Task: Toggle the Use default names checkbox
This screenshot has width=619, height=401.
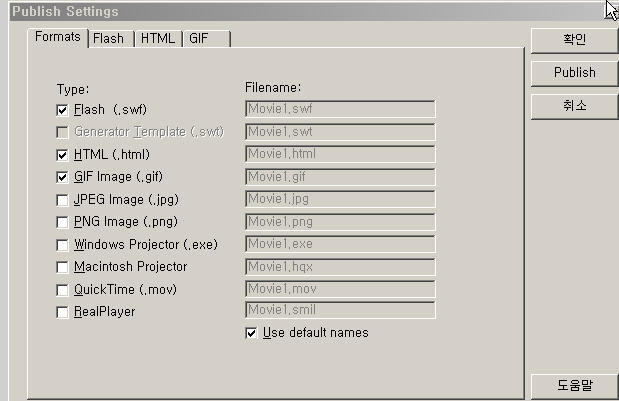Action: coord(251,333)
